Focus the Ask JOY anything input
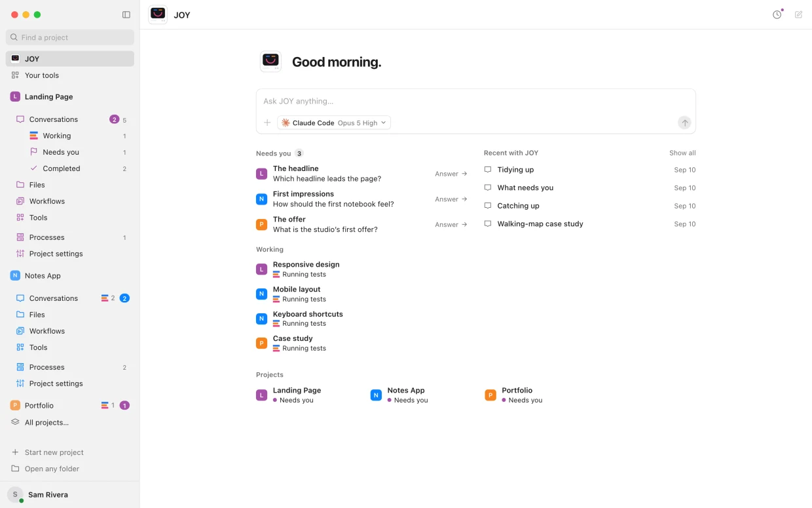The width and height of the screenshot is (812, 508). [x=475, y=101]
